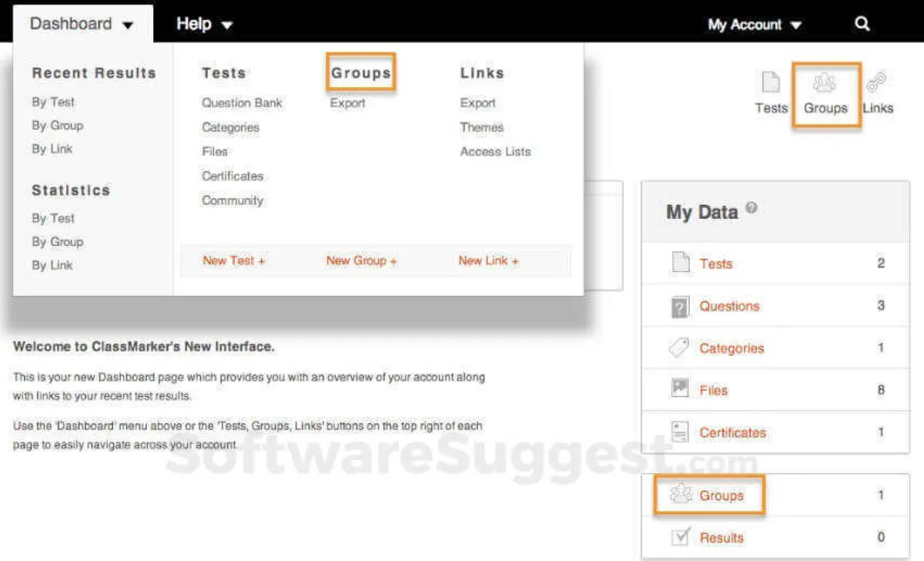
Task: Choose Export under Links menu
Action: pyautogui.click(x=478, y=102)
